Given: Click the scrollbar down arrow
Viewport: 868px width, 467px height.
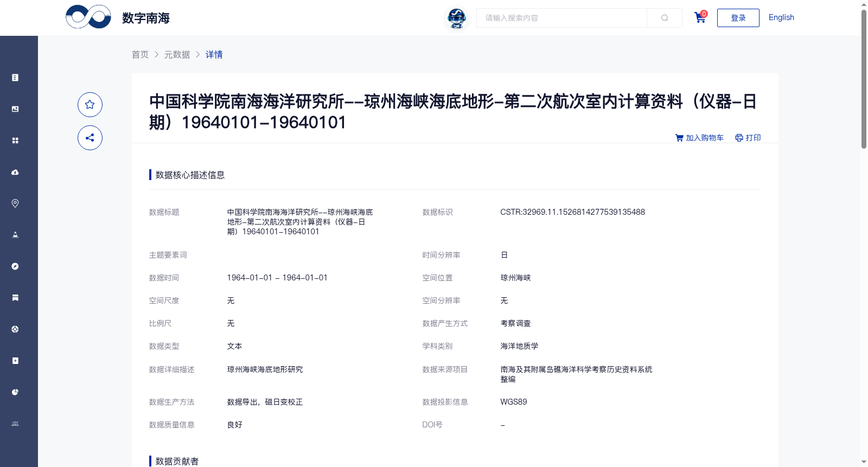Looking at the screenshot, I should [x=864, y=462].
